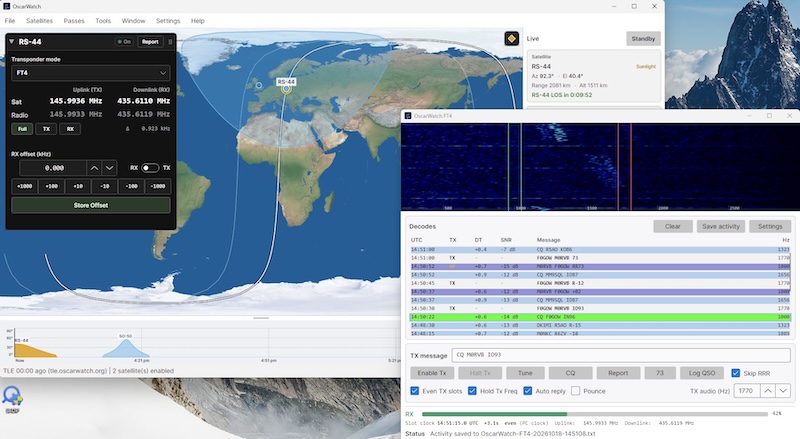
Task: Click the TX message input field
Action: click(x=621, y=355)
